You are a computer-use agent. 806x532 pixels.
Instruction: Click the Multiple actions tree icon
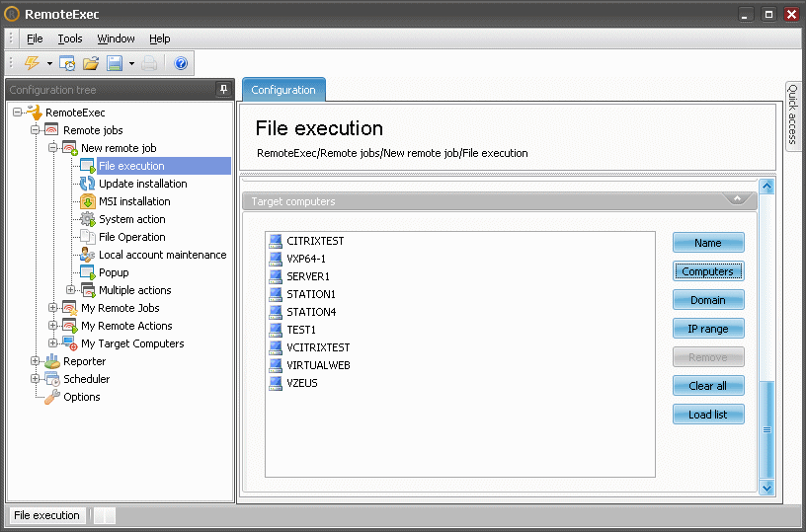click(88, 290)
